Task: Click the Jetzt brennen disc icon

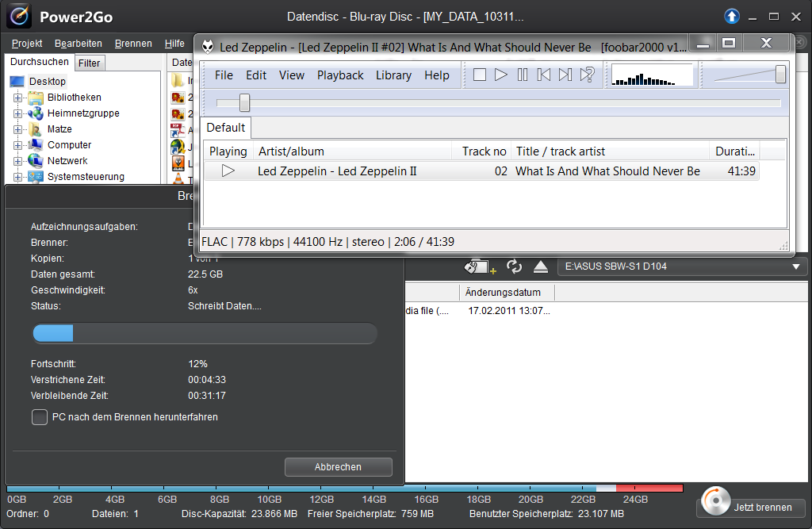Action: (715, 500)
